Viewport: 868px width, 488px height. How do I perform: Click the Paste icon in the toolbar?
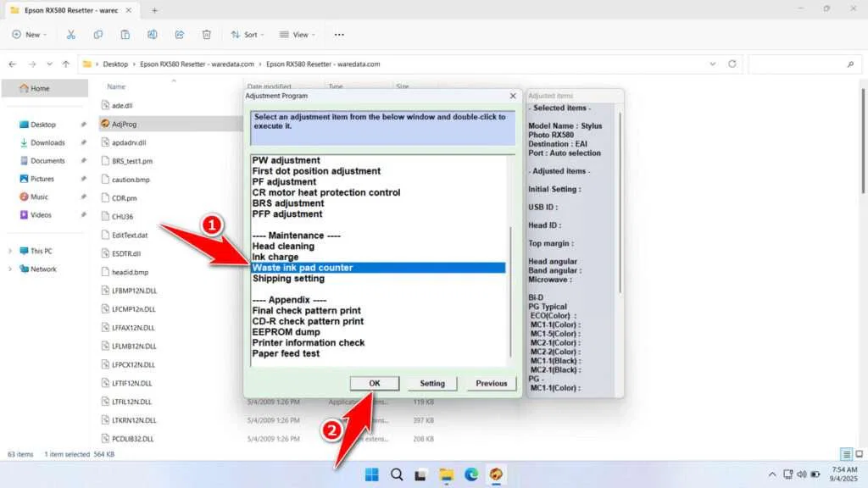coord(125,34)
